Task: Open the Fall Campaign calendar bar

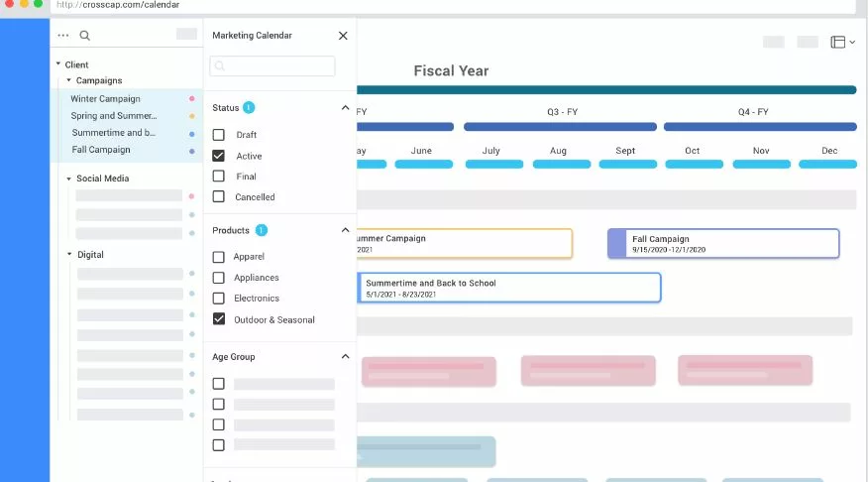Action: pyautogui.click(x=723, y=244)
